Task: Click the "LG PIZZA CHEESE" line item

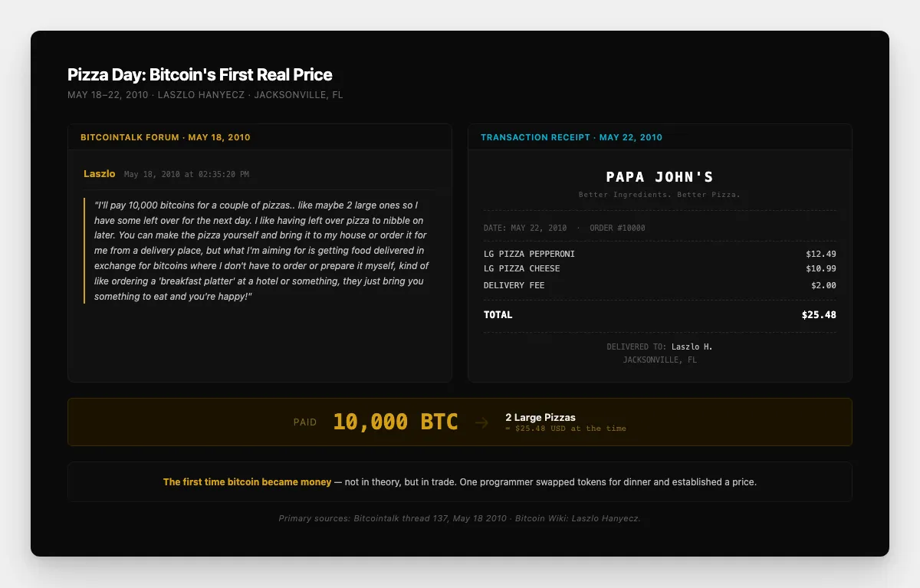Action: [522, 268]
